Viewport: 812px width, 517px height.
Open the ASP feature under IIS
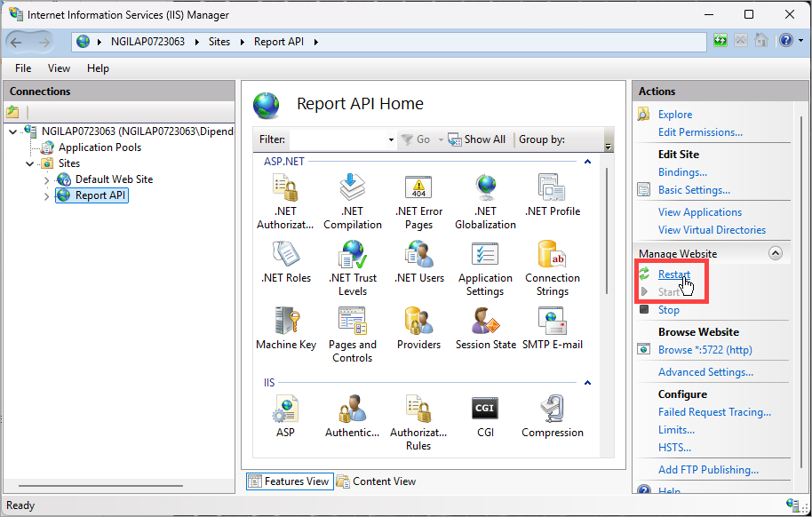point(285,417)
